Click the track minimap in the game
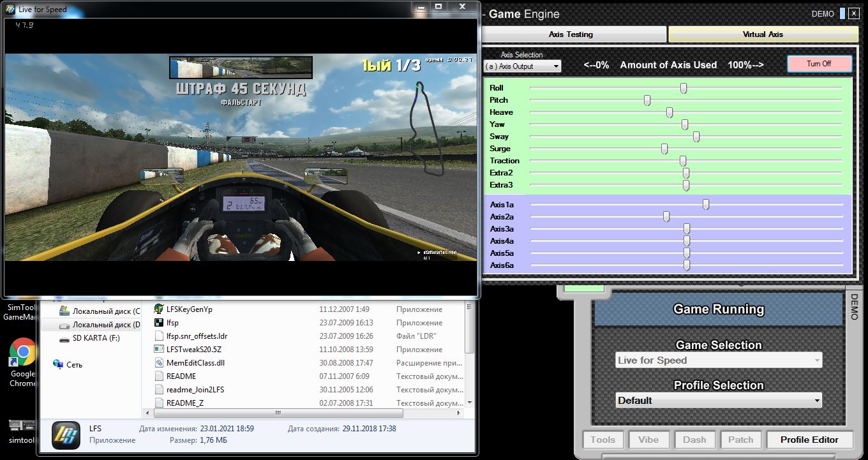The height and width of the screenshot is (460, 868). [427, 128]
